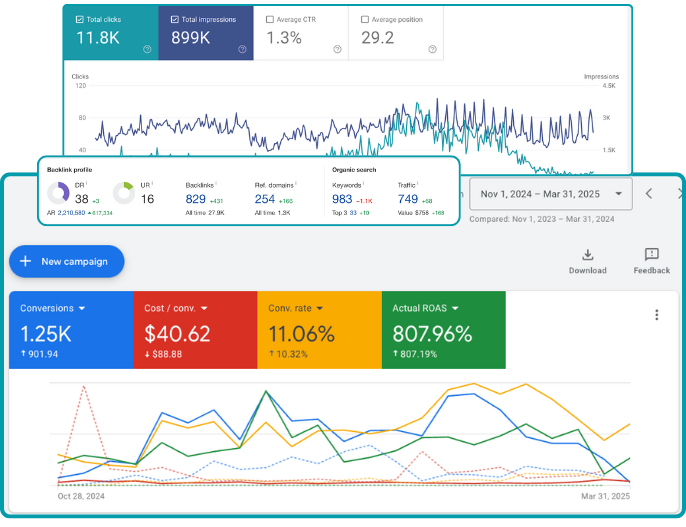Open help icon on Total clicks card
686x527 pixels.
(147, 49)
